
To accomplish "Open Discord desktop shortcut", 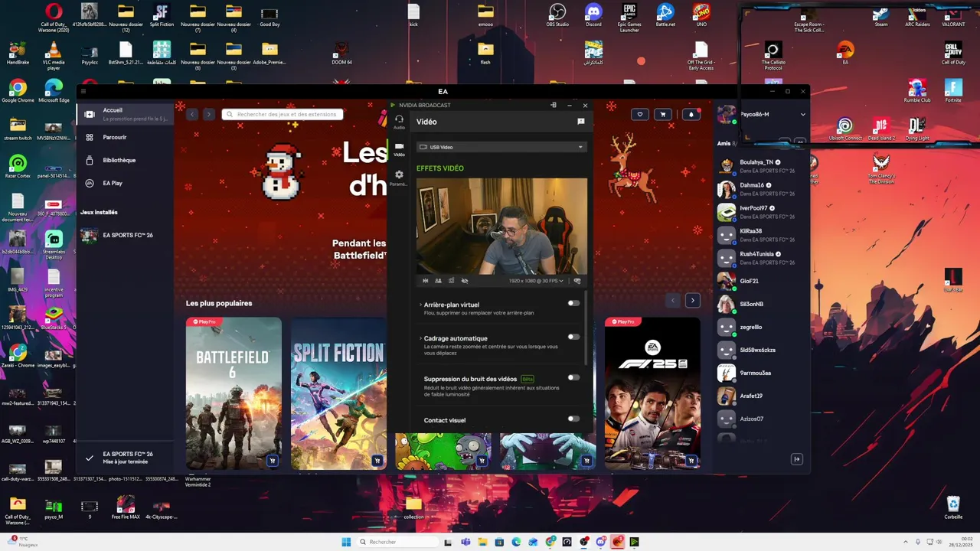I will pos(593,15).
